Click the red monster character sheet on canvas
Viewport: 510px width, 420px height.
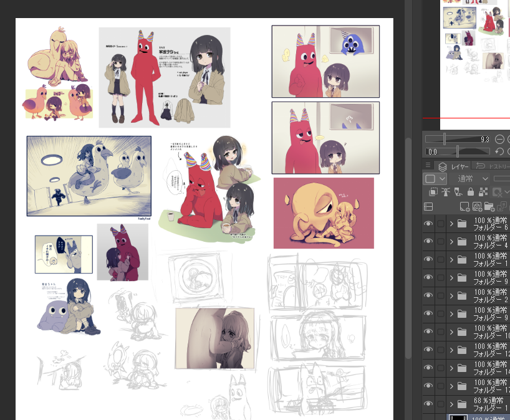point(165,77)
